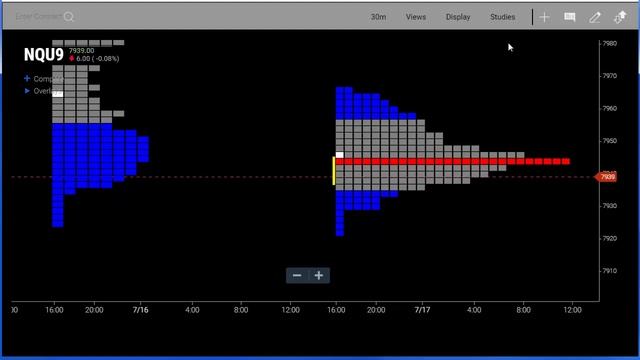Click the plus icon beside Compare

point(27,78)
